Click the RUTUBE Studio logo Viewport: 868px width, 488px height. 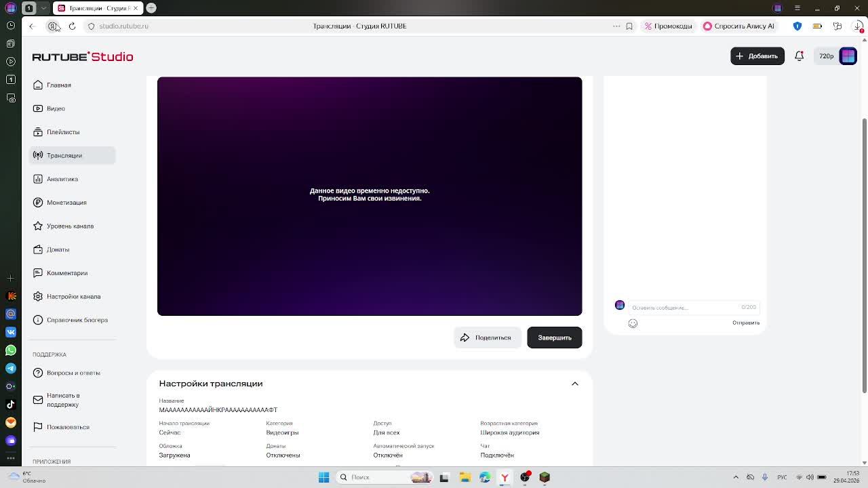click(x=83, y=56)
